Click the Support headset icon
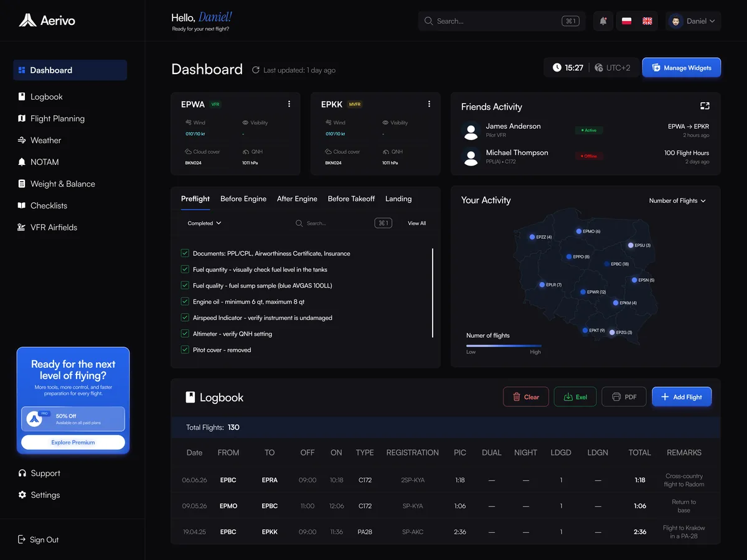 (x=22, y=473)
